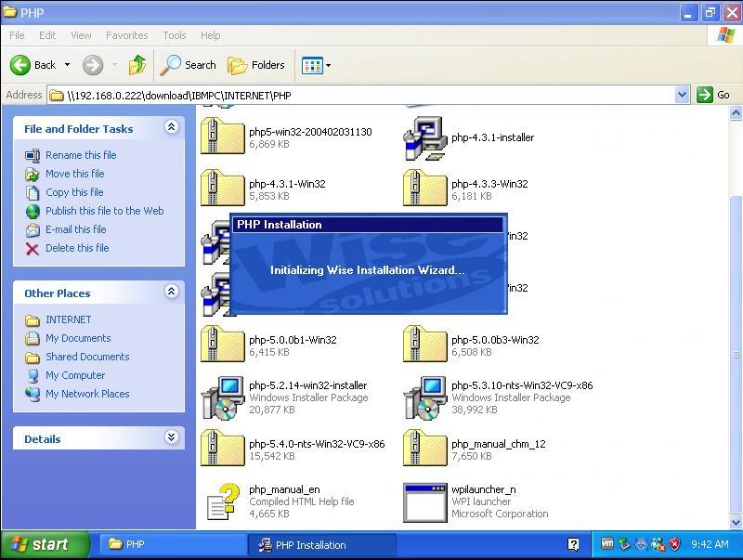Click the Delete this file link
This screenshot has height=560, width=743.
[77, 248]
